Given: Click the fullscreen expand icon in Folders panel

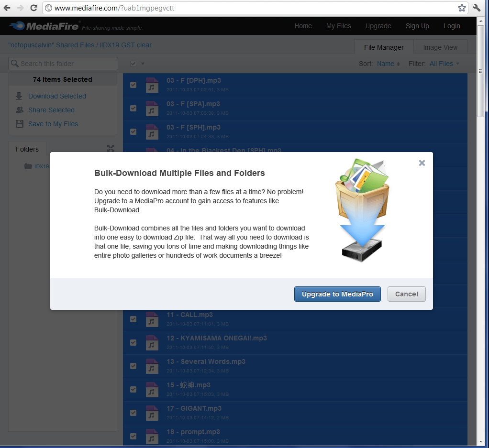Looking at the screenshot, I should [x=111, y=149].
